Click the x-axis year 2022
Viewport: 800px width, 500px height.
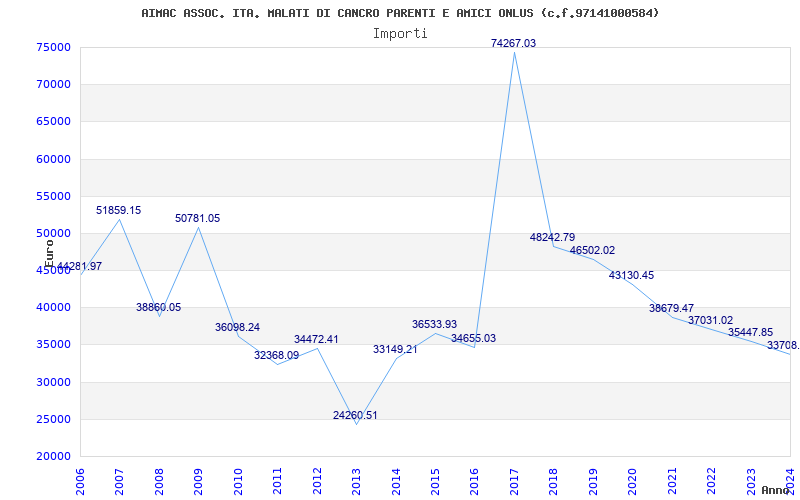coord(711,481)
